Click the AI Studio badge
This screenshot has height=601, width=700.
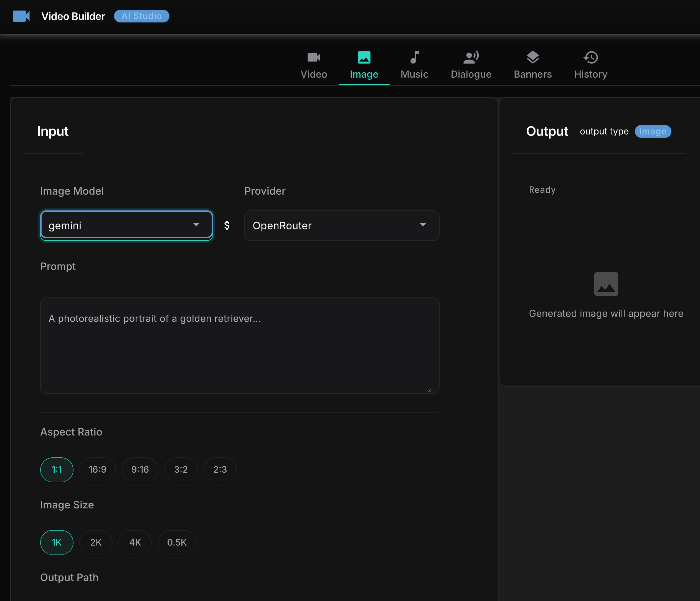coord(141,16)
